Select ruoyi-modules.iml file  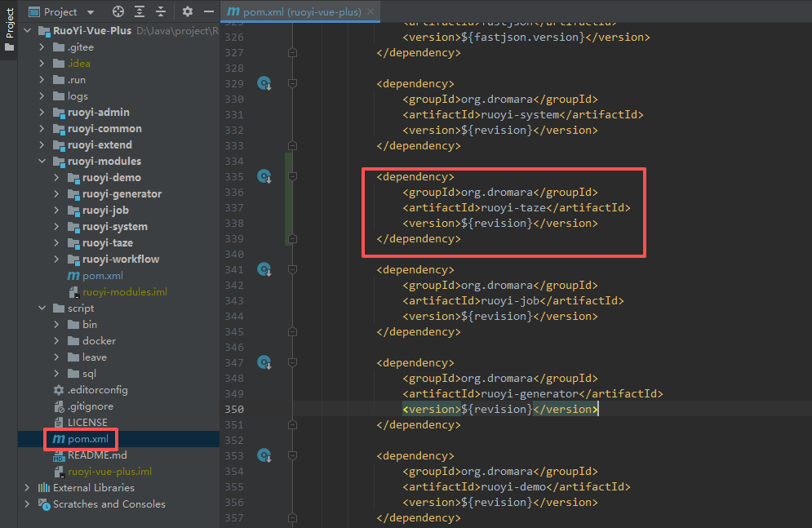coord(125,292)
